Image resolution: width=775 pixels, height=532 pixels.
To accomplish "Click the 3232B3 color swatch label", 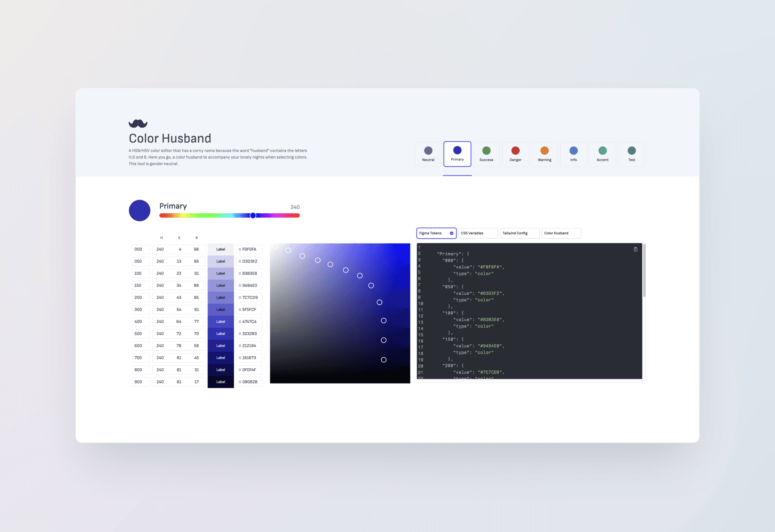I will [x=221, y=333].
